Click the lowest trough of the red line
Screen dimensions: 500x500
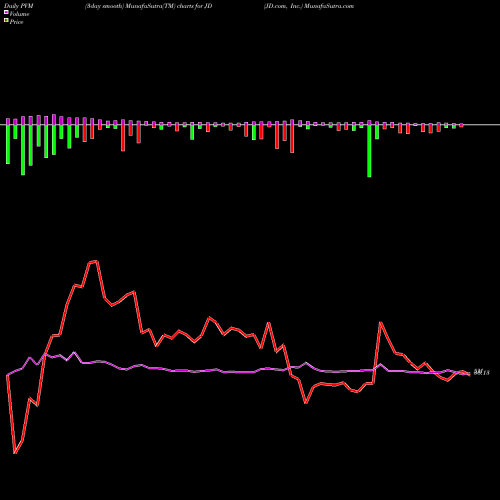click(x=15, y=453)
